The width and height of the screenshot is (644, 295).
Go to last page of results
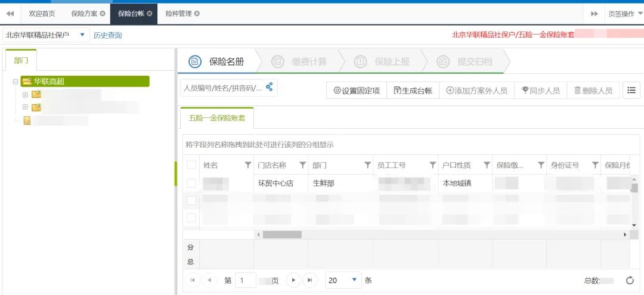[309, 280]
